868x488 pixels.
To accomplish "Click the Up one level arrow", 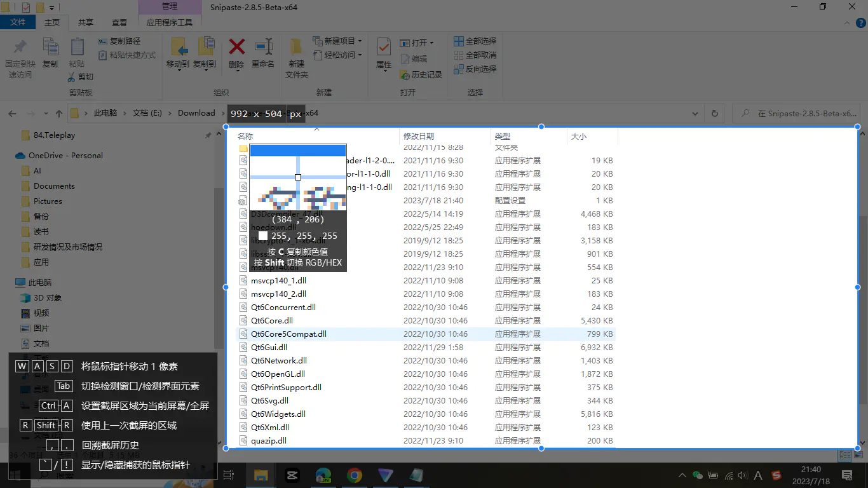I will (59, 114).
